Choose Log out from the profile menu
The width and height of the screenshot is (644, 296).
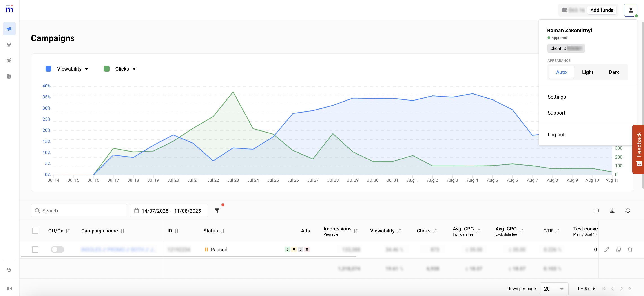coord(556,135)
